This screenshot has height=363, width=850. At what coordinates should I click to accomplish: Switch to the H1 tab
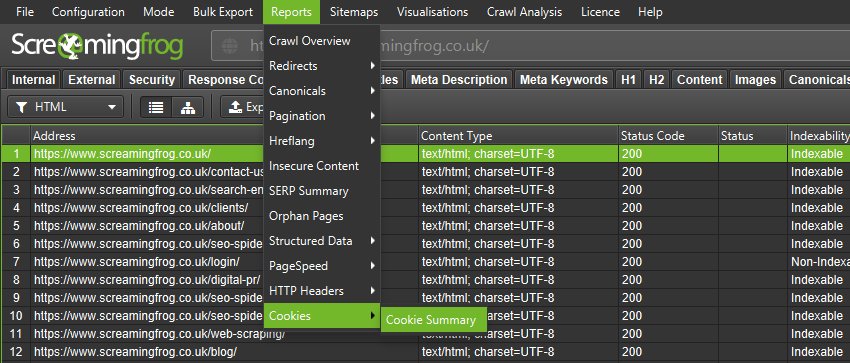click(x=628, y=80)
